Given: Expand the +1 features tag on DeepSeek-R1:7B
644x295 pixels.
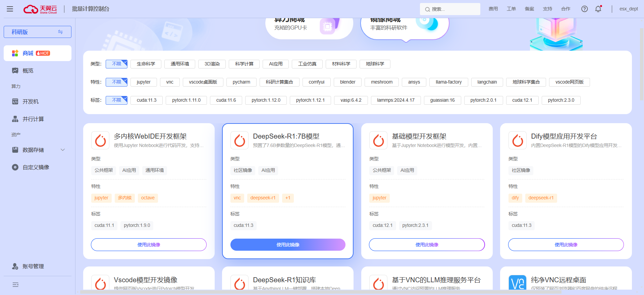Looking at the screenshot, I should (x=287, y=198).
